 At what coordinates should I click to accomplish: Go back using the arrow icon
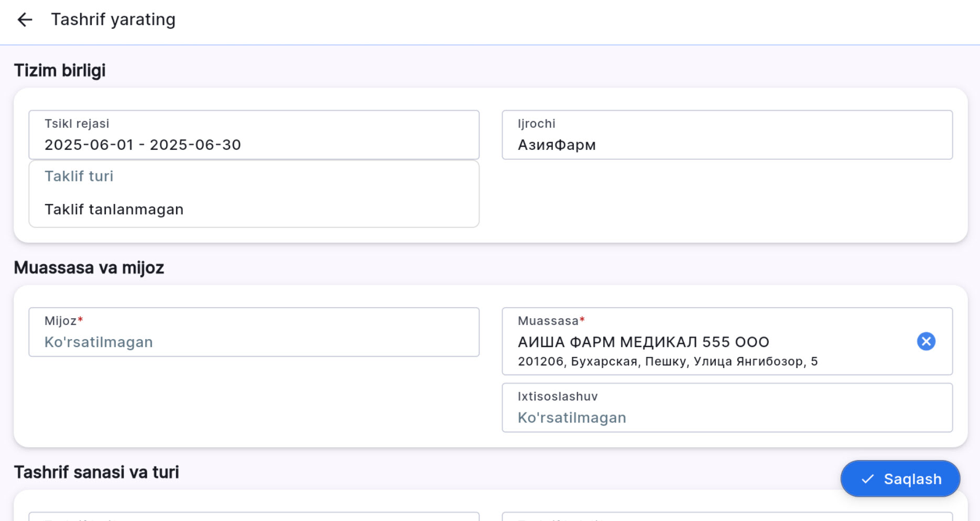coord(25,20)
